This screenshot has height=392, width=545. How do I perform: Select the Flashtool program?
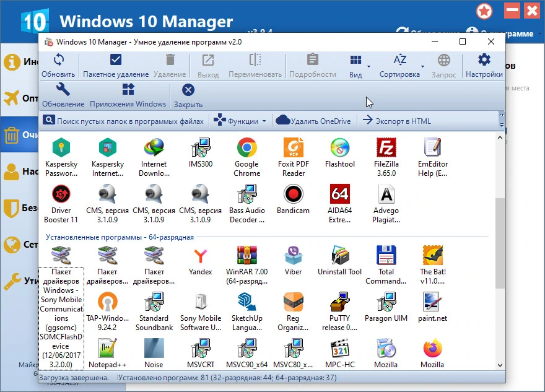click(339, 153)
